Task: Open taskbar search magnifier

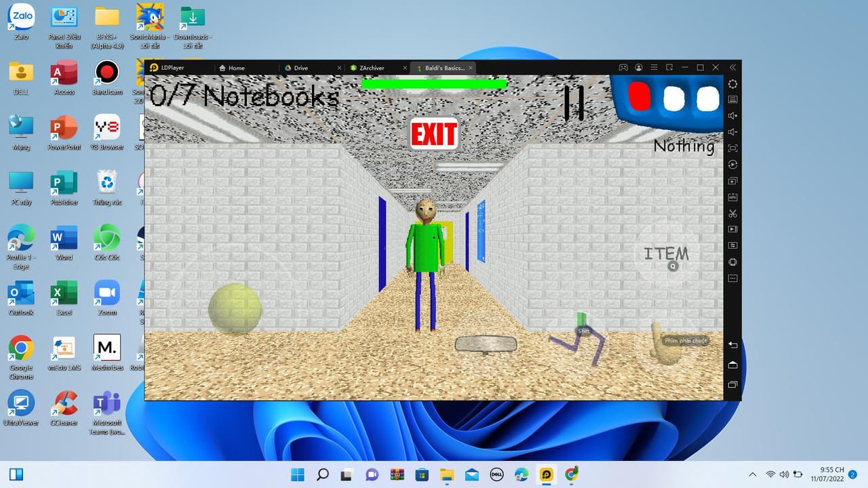Action: pyautogui.click(x=323, y=474)
